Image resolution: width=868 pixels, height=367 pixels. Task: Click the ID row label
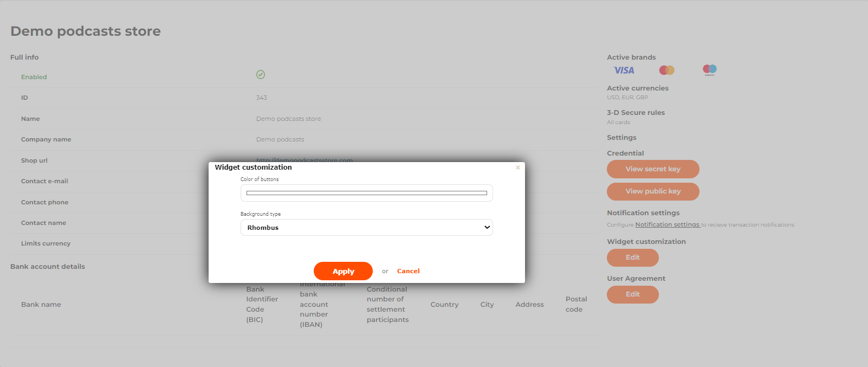[24, 98]
